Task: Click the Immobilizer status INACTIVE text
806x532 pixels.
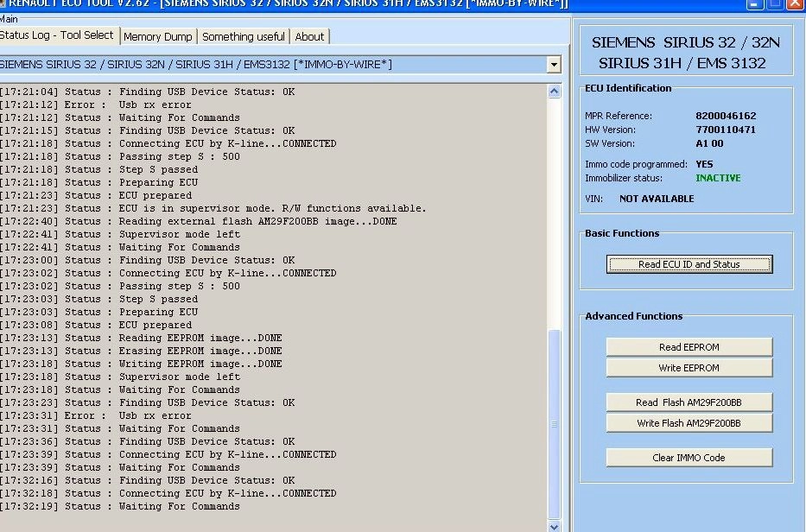Action: [x=718, y=178]
